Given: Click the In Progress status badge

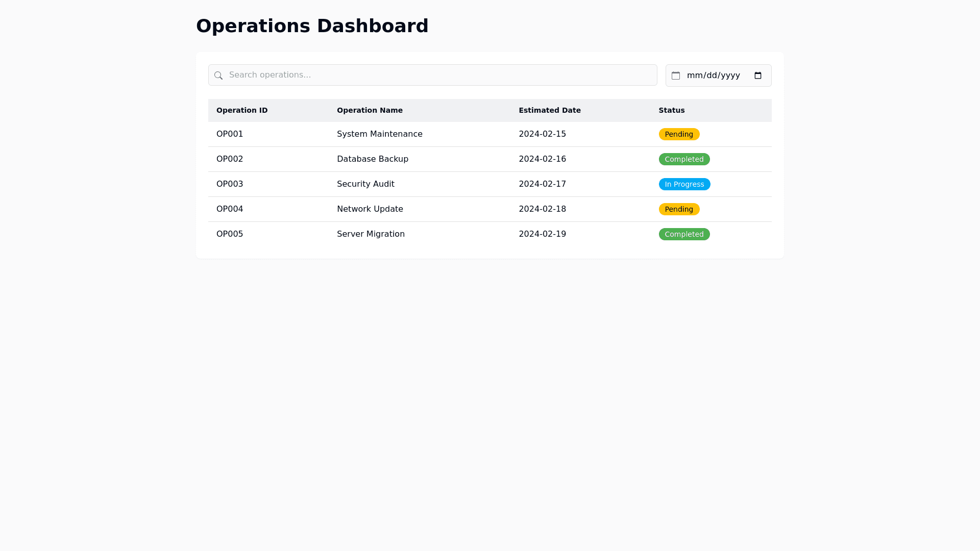Looking at the screenshot, I should click(x=684, y=184).
